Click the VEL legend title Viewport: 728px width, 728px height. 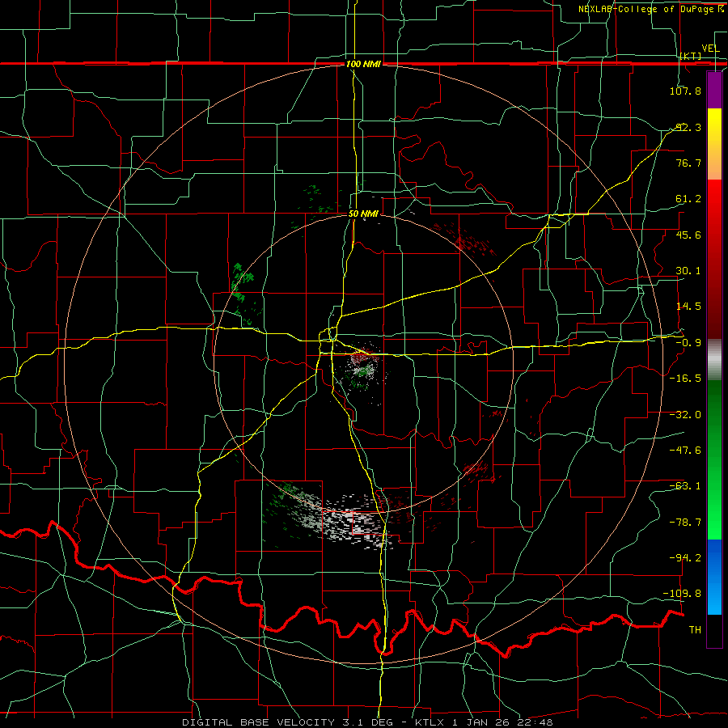[710, 49]
